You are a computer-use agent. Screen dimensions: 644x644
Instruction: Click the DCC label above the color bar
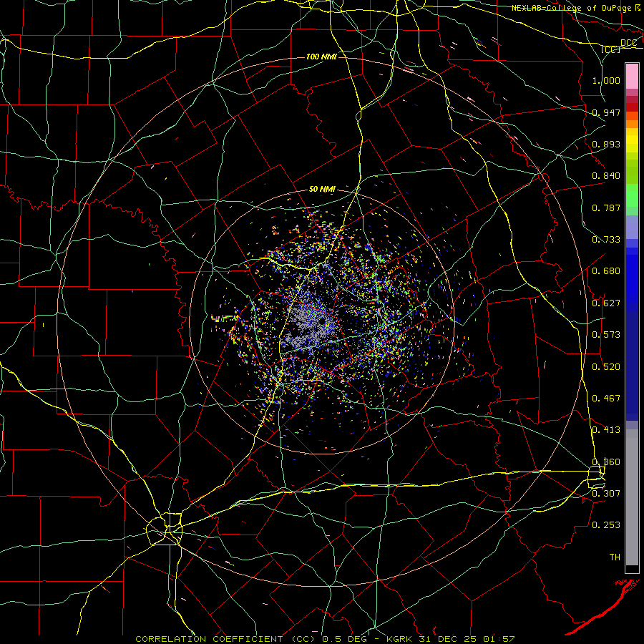[x=628, y=42]
